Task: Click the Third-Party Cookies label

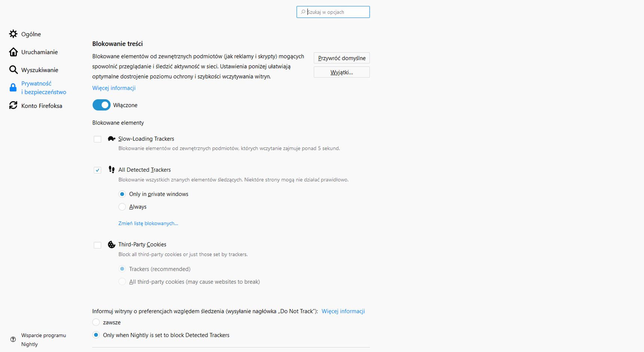Action: [142, 245]
